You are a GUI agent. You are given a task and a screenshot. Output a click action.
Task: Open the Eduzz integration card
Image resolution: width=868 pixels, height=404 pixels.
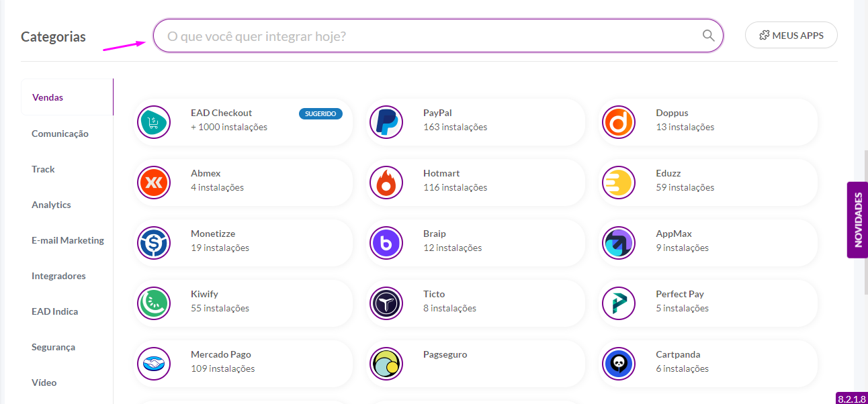coord(708,183)
